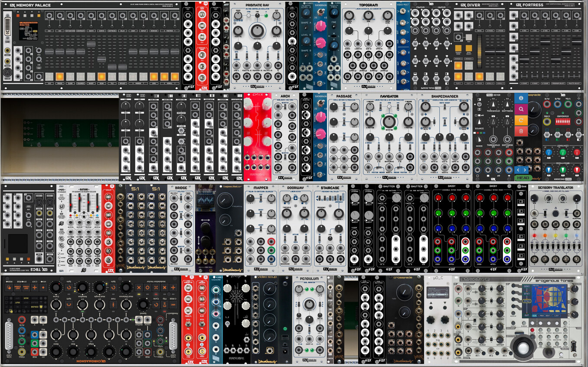Screen dimensions: 588x367
Task: Click the Range knob on Prismatic Ray
Action: [237, 16]
